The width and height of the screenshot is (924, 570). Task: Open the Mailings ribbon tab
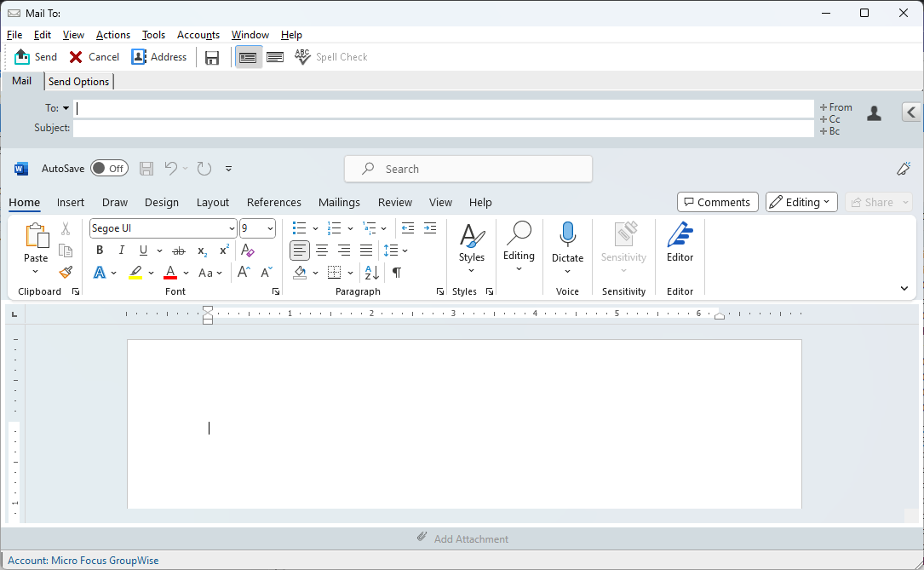coord(339,203)
